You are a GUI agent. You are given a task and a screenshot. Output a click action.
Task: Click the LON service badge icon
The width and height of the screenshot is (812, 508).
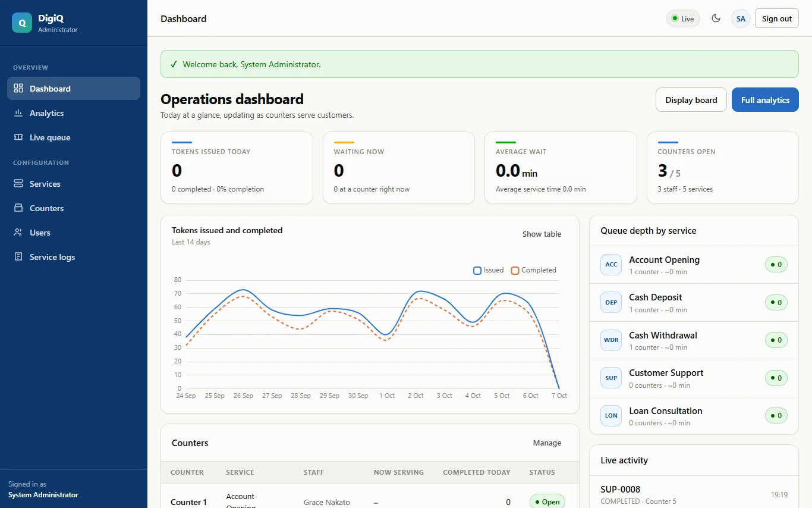coord(611,415)
